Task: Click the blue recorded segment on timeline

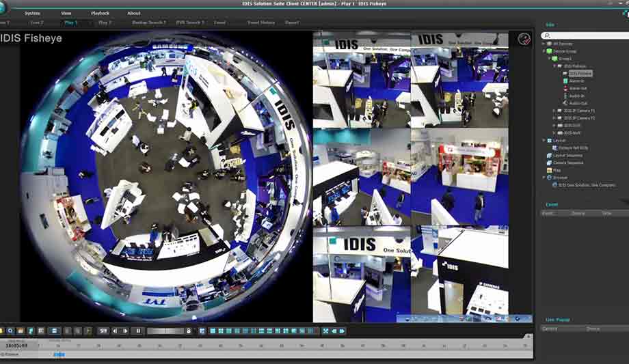Action: pos(59,354)
